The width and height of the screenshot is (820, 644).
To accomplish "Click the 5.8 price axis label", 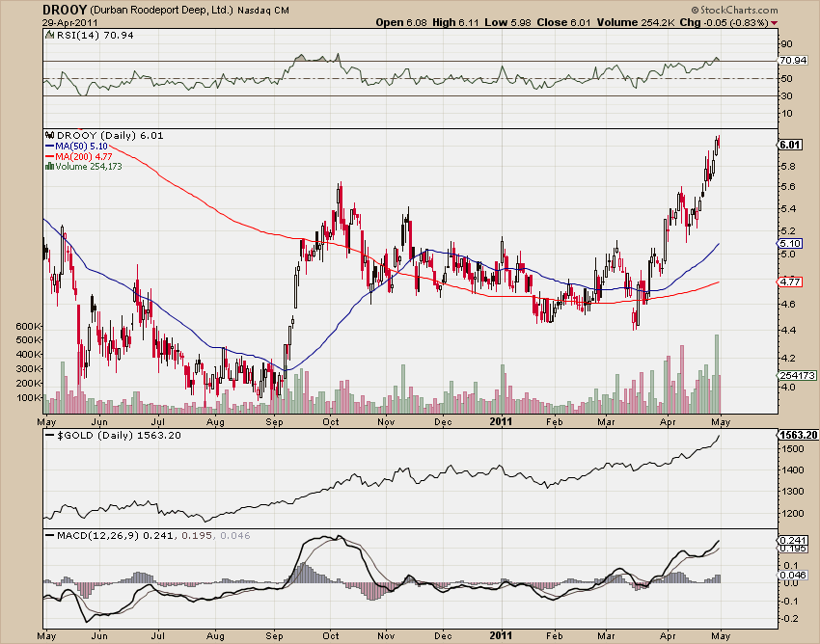I will point(788,166).
